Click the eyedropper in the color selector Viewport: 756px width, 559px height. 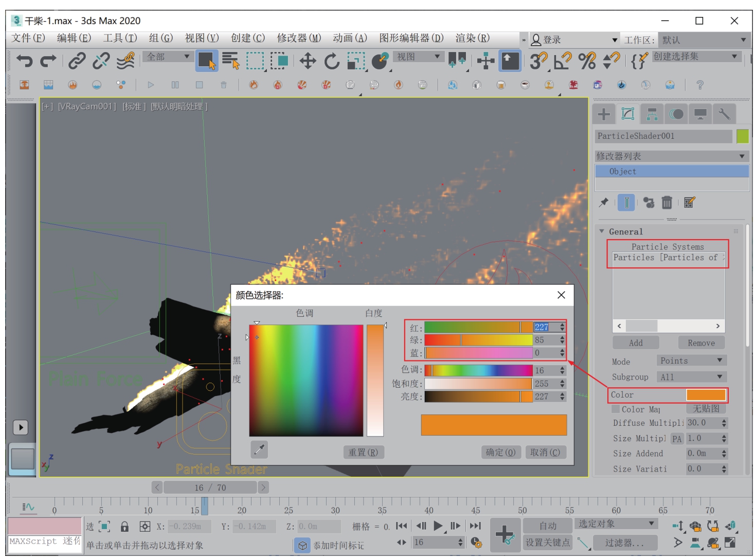tap(259, 450)
